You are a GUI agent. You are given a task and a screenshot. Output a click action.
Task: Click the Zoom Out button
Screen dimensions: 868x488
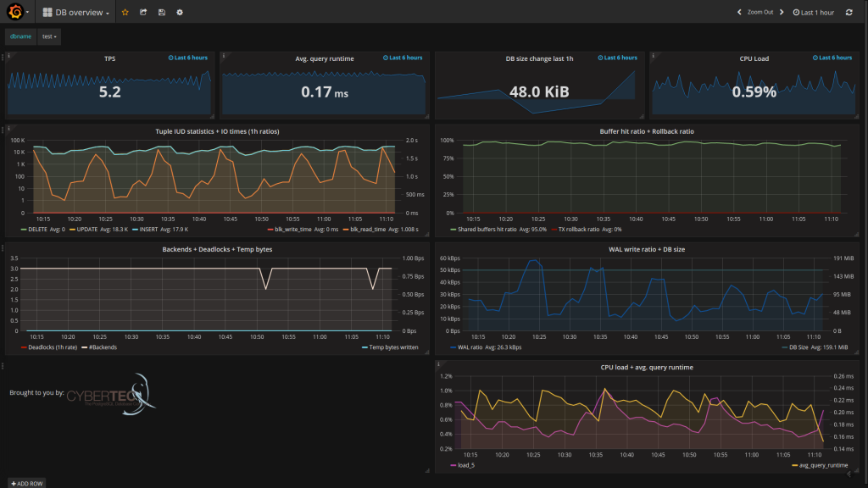[x=759, y=13]
